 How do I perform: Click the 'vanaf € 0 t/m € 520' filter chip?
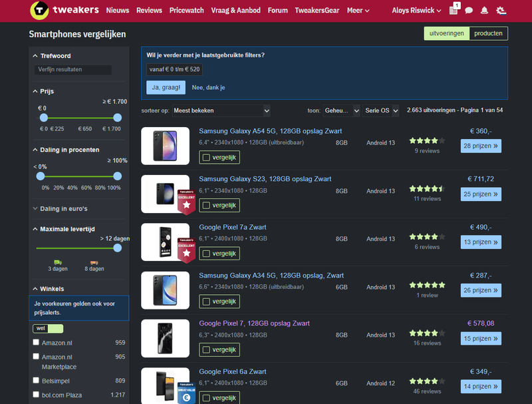174,69
